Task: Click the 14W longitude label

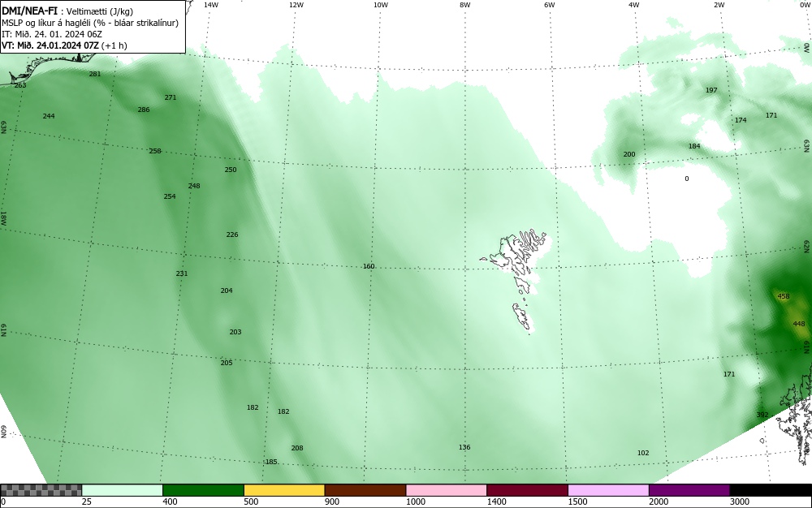Action: click(x=211, y=5)
